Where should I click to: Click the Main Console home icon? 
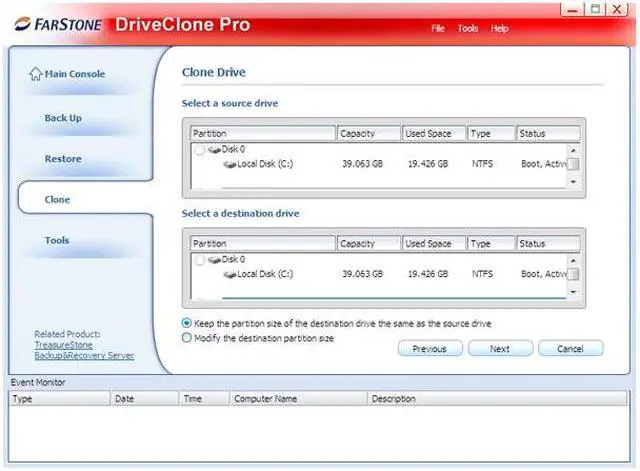coord(36,73)
